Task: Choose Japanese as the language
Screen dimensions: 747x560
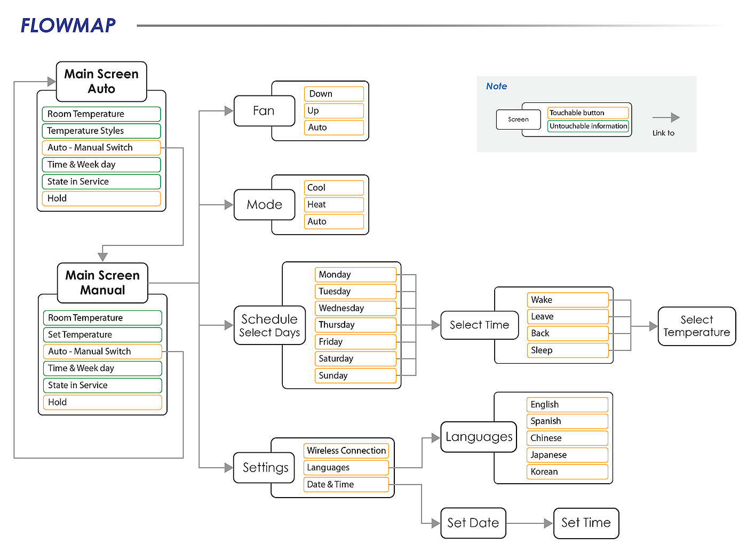Action: pyautogui.click(x=568, y=455)
